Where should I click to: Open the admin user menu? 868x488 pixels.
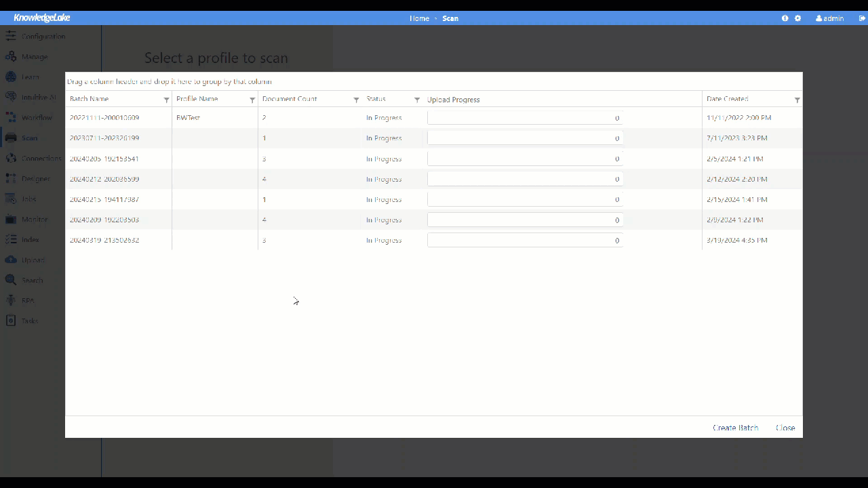tap(829, 18)
